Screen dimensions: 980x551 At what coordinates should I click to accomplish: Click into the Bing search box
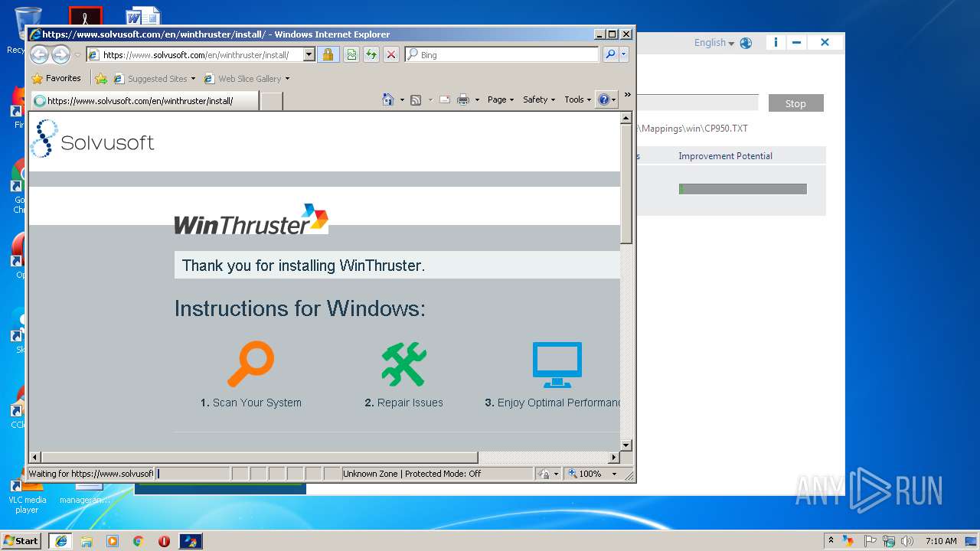tap(507, 55)
